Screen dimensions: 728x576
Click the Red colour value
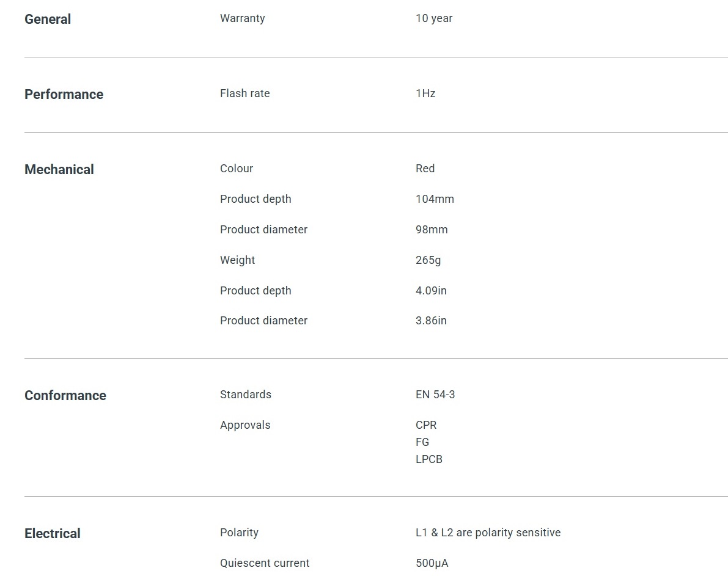click(x=425, y=169)
